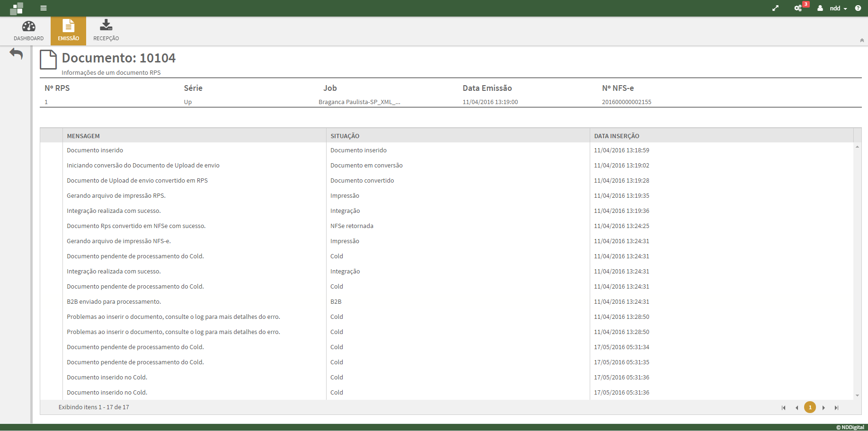Go to the first page of results
This screenshot has width=868, height=431.
click(x=783, y=408)
